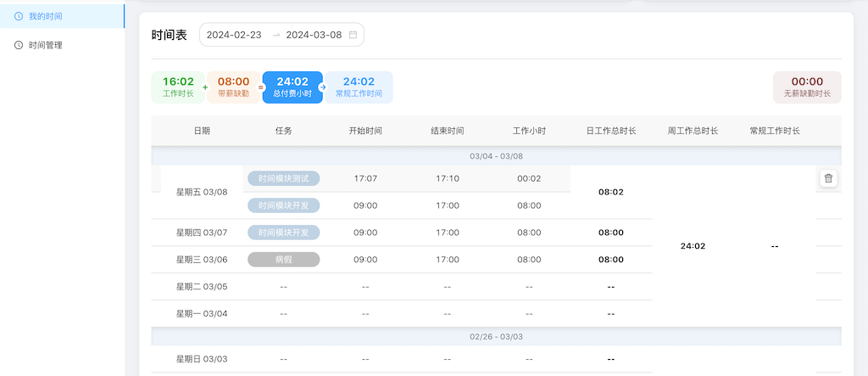Edit end date 2024-03-08
Viewport: 868px width, 376px height.
click(314, 35)
